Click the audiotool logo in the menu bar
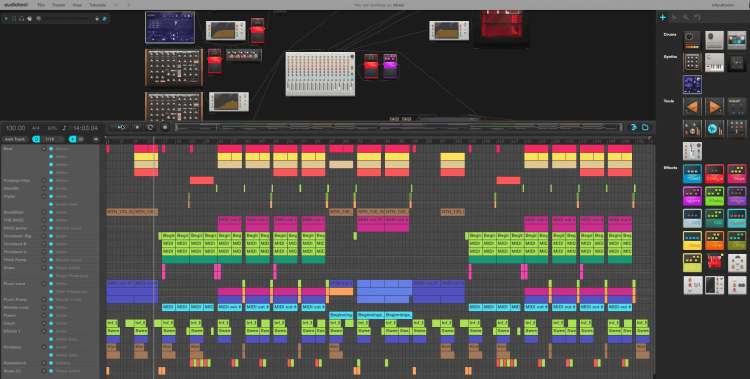 pos(16,5)
